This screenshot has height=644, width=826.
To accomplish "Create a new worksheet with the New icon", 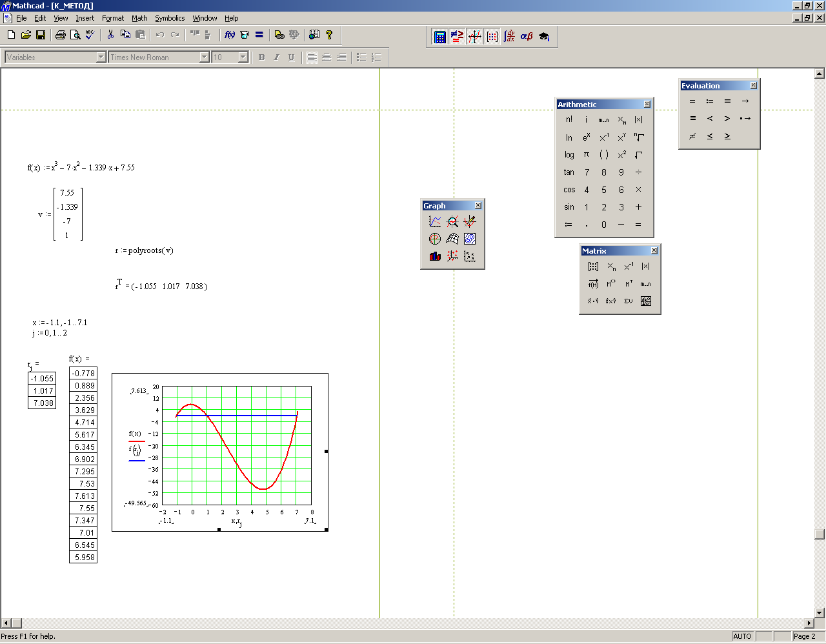I will coord(11,35).
